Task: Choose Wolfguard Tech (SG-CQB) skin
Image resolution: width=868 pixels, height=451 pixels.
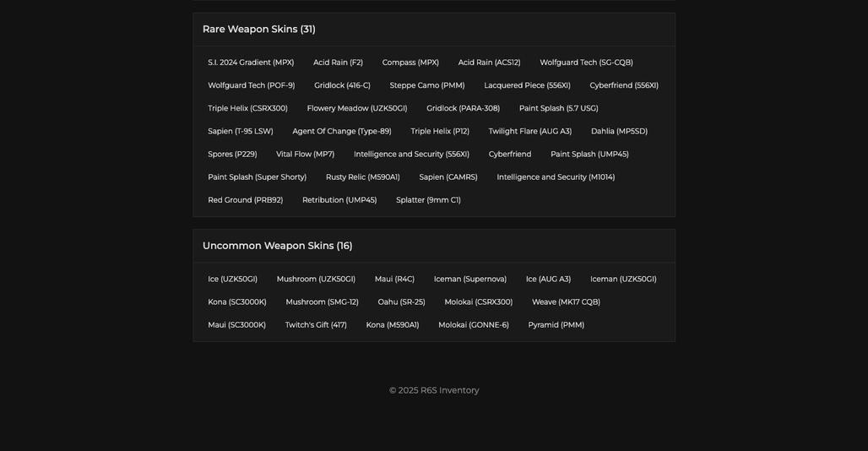Action: click(x=586, y=62)
